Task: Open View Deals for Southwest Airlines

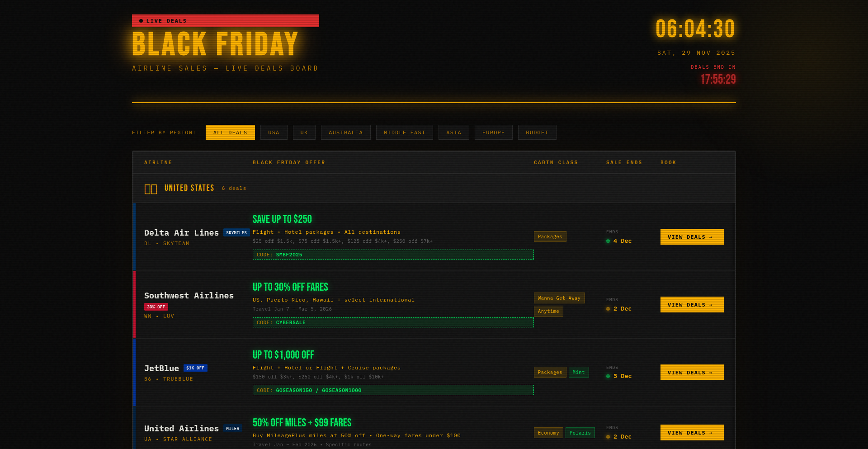Action: tap(692, 305)
